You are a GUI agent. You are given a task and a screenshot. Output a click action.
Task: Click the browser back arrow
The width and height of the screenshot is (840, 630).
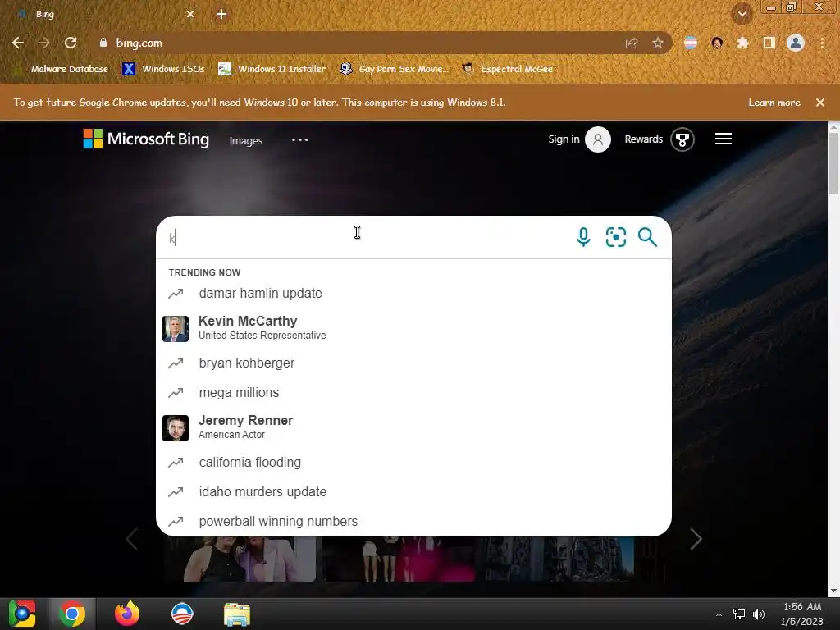point(18,43)
